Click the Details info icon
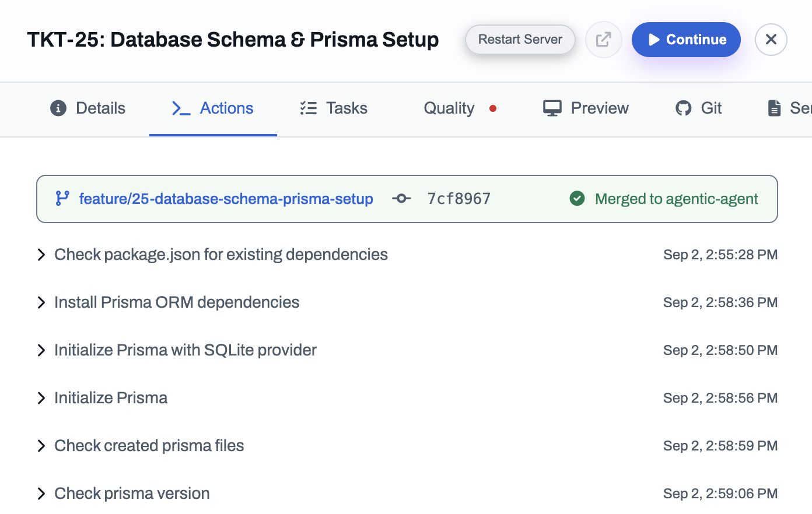Image resolution: width=812 pixels, height=514 pixels. [x=58, y=108]
